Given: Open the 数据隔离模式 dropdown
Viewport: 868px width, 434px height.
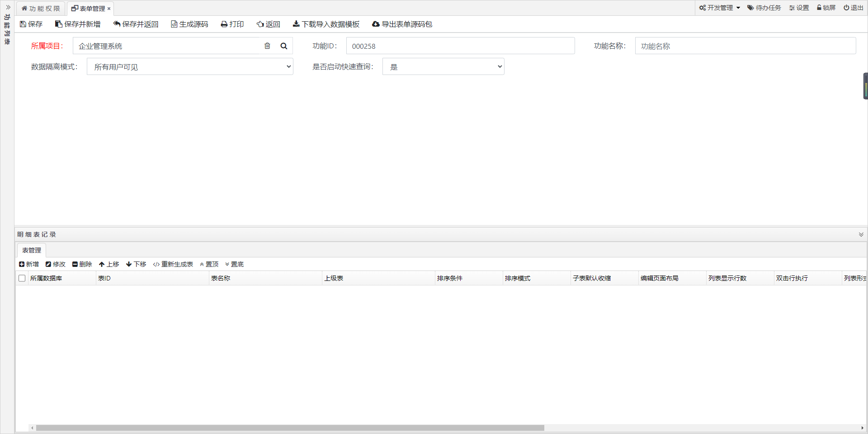Looking at the screenshot, I should (x=189, y=66).
